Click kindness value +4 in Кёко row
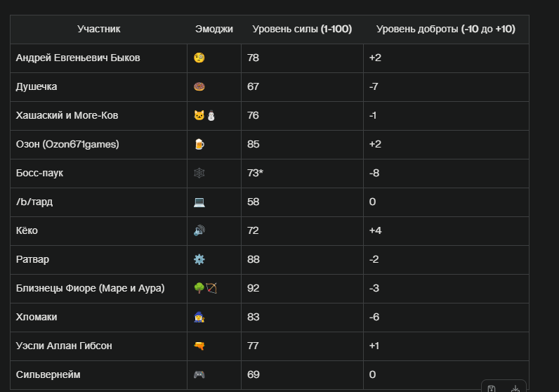This screenshot has width=559, height=392. [375, 230]
